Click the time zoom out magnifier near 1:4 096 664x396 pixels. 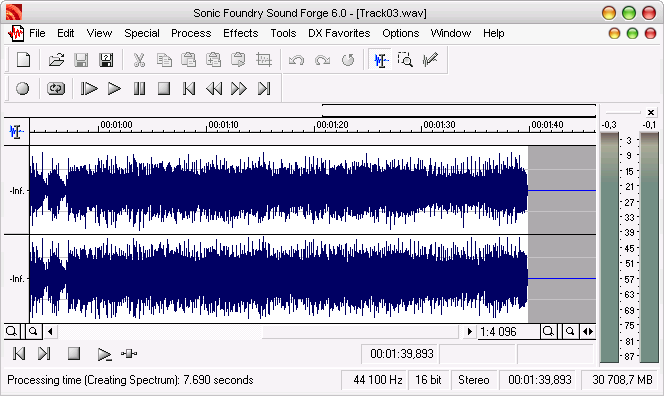click(x=570, y=331)
